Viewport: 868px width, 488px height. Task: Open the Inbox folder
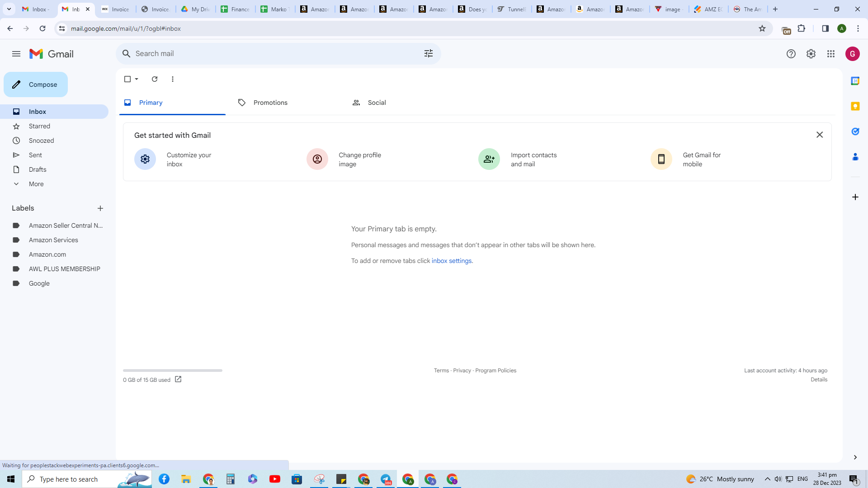point(54,112)
